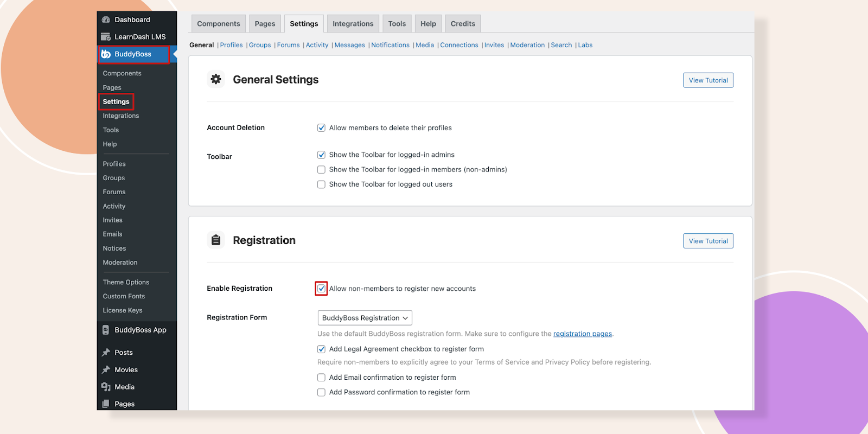
Task: Open Components in BuddyBoss sidebar submenu
Action: (122, 73)
